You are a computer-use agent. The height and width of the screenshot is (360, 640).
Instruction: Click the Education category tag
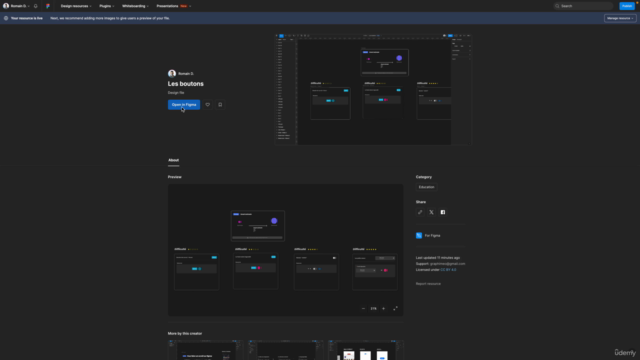click(x=427, y=187)
